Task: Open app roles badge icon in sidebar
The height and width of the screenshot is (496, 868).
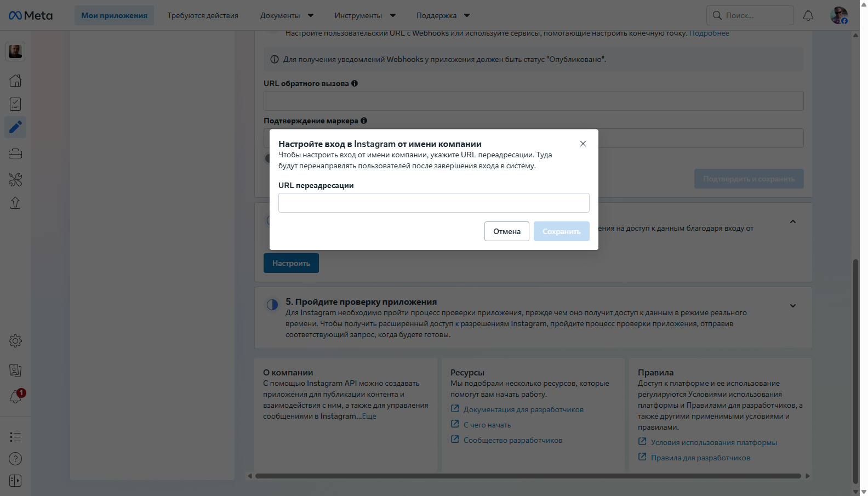Action: 15,370
